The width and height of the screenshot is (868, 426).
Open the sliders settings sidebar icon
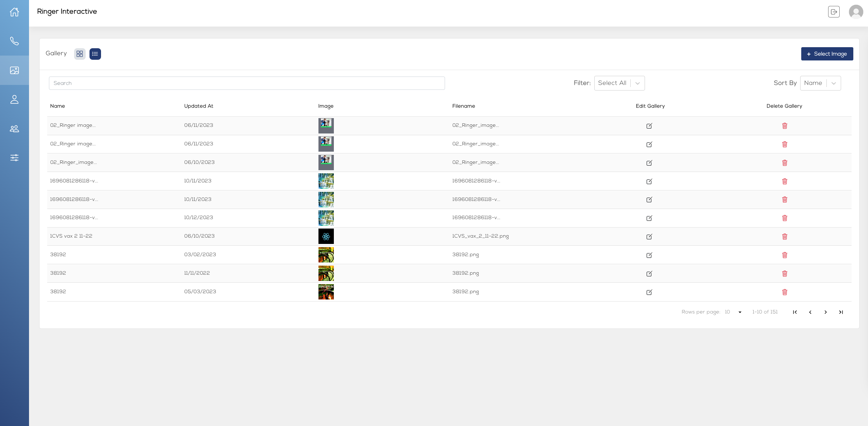[x=14, y=158]
